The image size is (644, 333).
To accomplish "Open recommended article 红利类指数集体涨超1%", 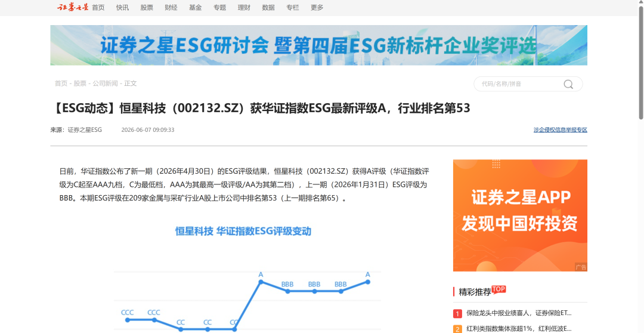I will (x=519, y=328).
